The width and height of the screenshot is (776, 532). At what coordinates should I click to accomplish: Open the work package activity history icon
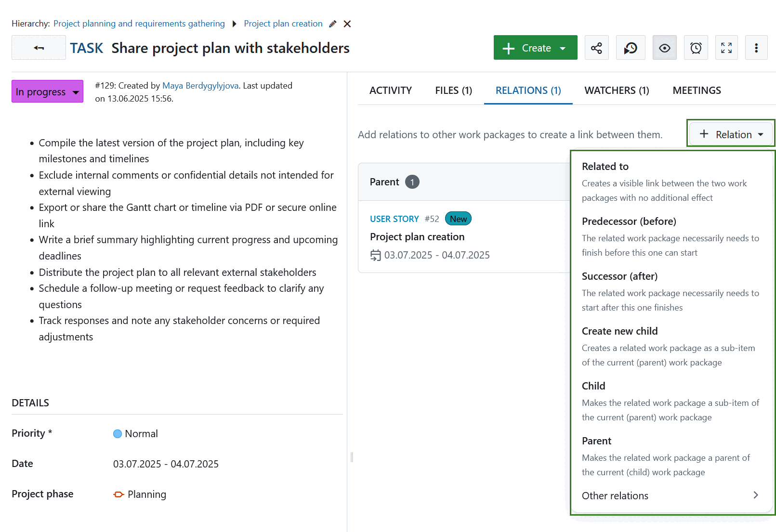click(x=631, y=47)
